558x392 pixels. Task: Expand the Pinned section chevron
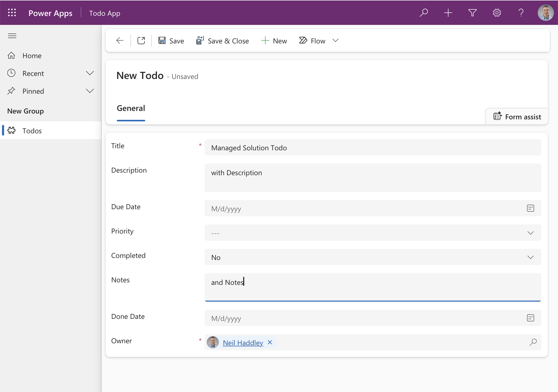[x=90, y=91]
